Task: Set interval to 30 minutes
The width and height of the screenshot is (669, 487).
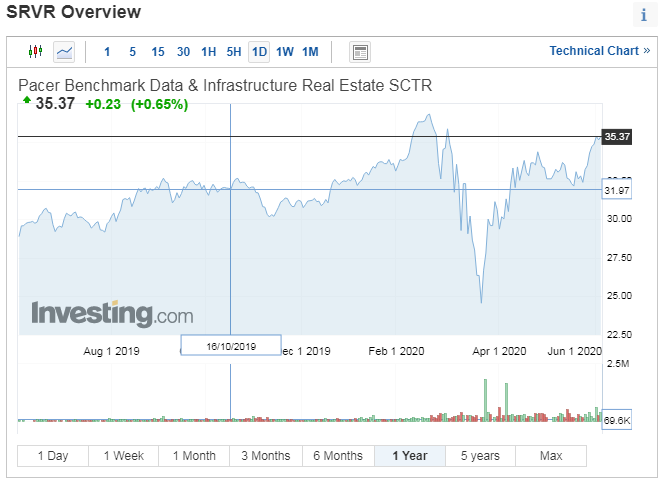Action: coord(183,52)
